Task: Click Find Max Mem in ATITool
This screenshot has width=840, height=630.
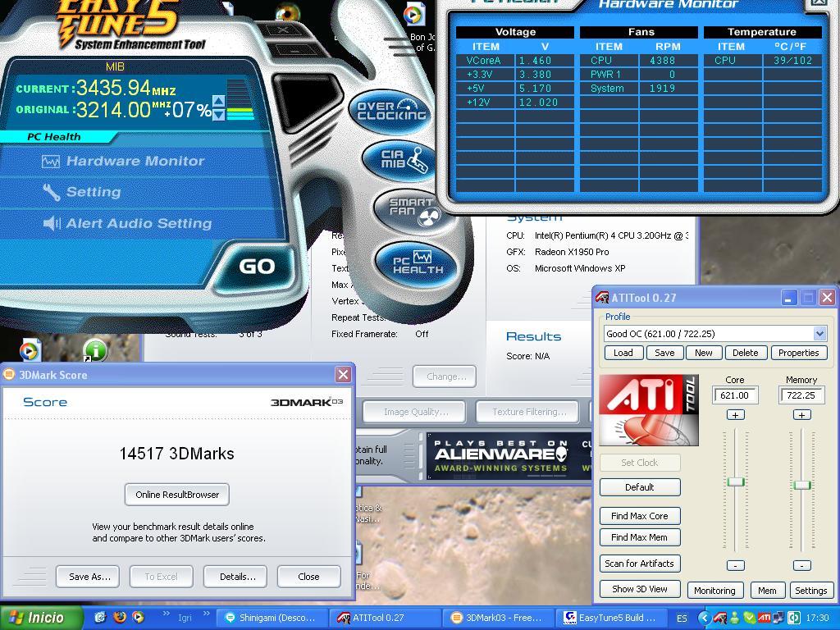Action: coord(640,537)
